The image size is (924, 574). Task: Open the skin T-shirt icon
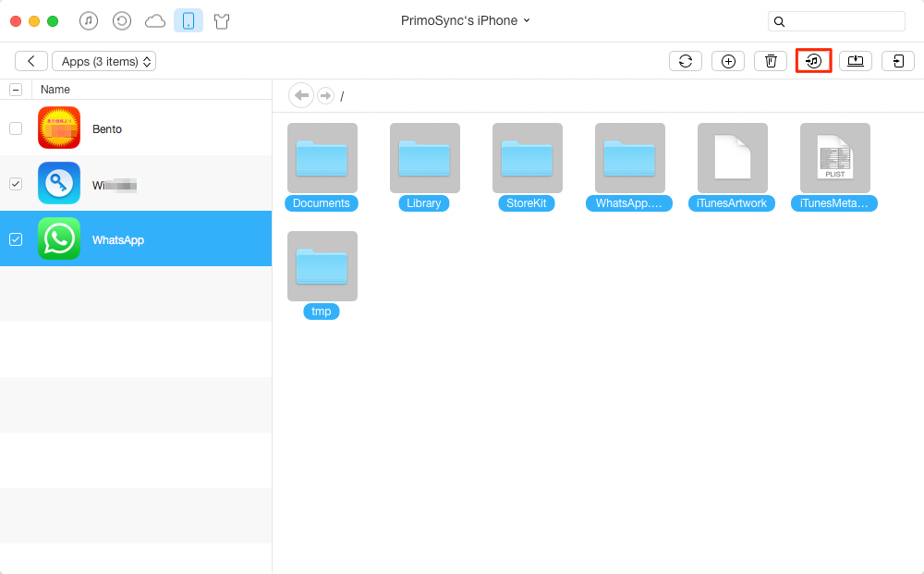pos(222,22)
